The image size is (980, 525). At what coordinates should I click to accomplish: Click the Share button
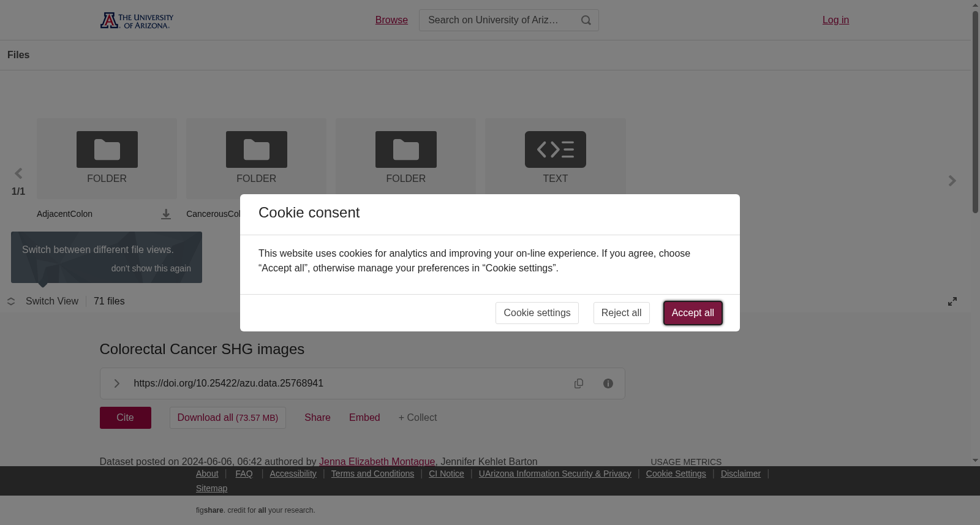pos(317,418)
